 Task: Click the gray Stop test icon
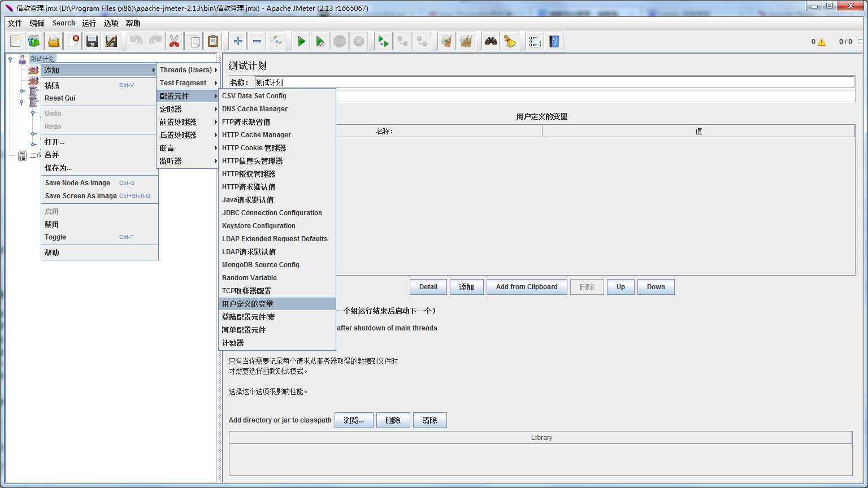(x=340, y=41)
